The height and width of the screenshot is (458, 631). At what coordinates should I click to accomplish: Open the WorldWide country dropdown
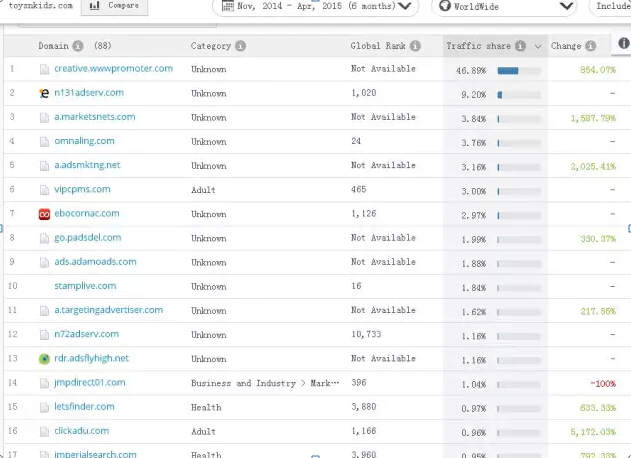pyautogui.click(x=504, y=6)
